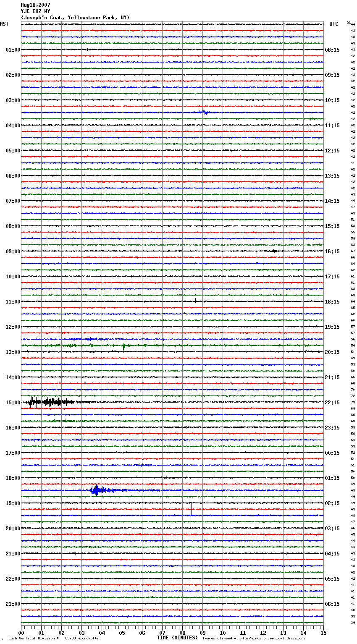This screenshot has width=357, height=644.
Task: Click the '18:00' MST time label
Action: click(13, 478)
